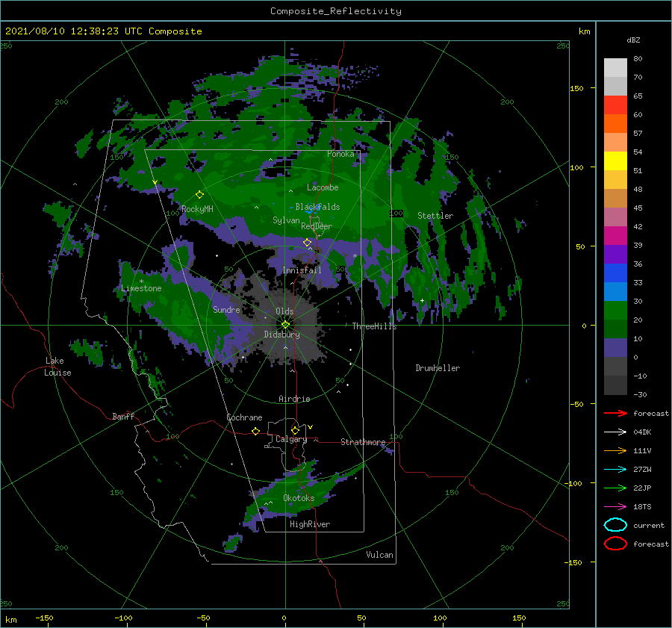Click the white 04DK arrow in legend

[x=615, y=432]
